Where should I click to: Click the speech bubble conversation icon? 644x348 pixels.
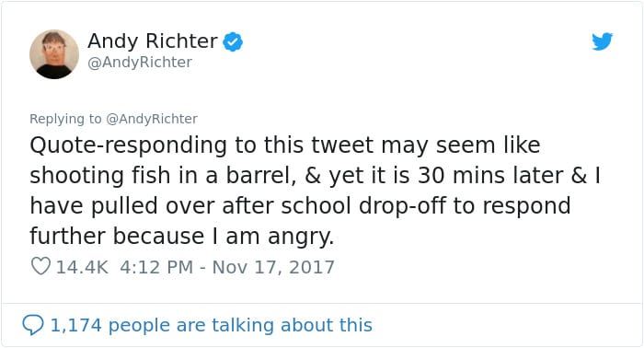click(33, 325)
